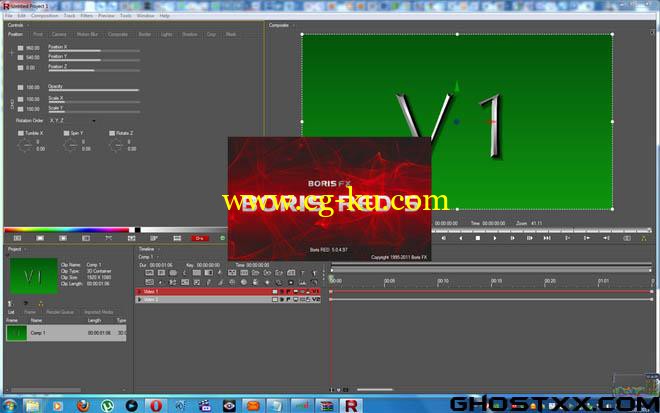
Task: Pick a color from the rainbow color strip
Action: pos(66,230)
